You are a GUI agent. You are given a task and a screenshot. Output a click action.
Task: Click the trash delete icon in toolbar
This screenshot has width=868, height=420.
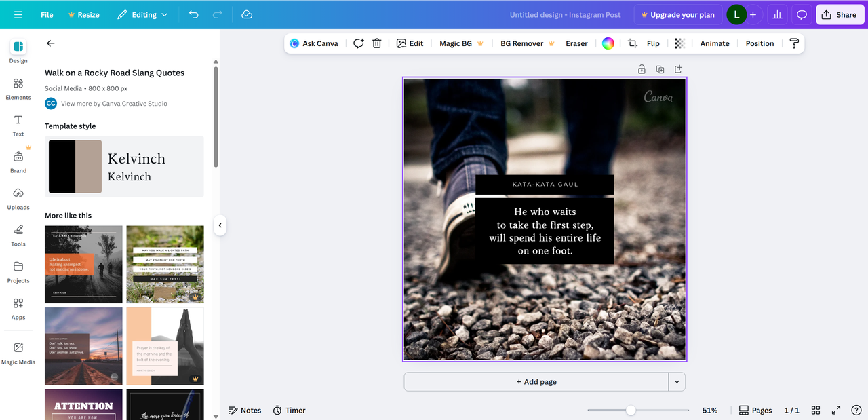click(x=377, y=43)
